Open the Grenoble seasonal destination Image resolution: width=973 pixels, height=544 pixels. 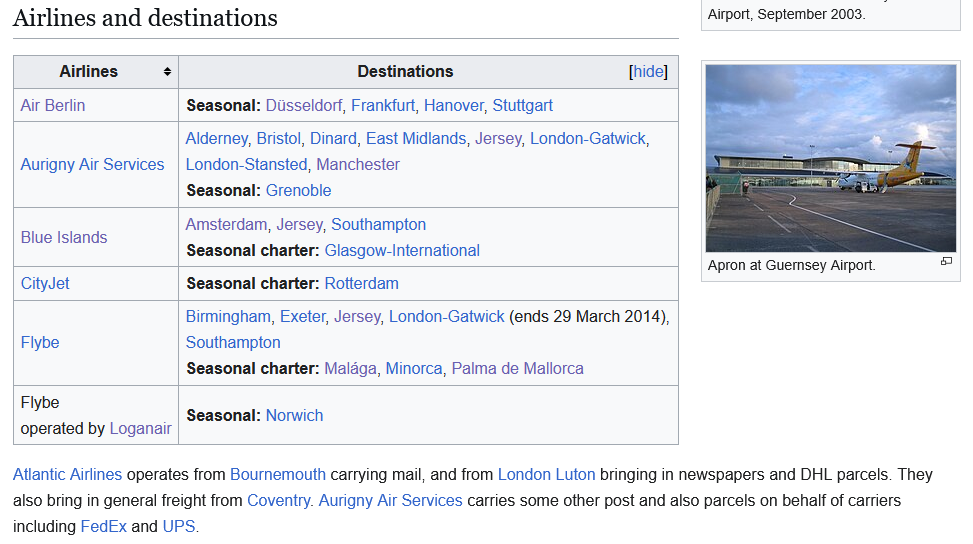tap(298, 190)
